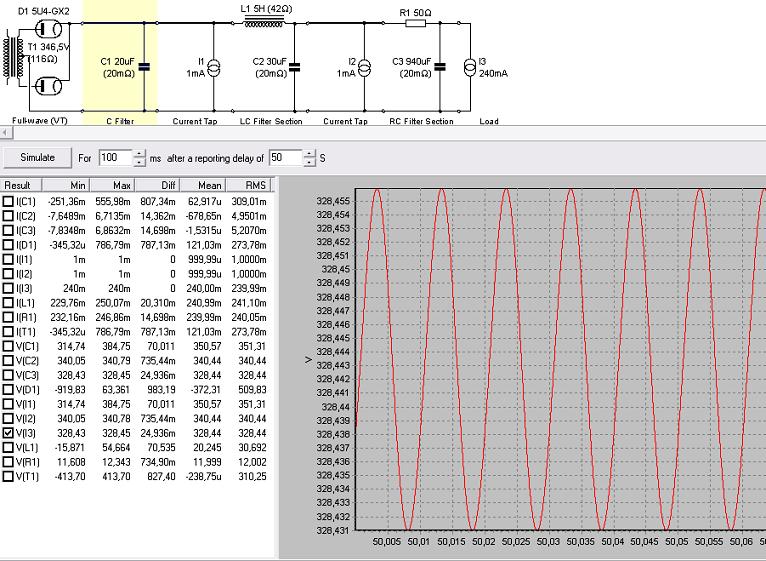This screenshot has height=561, width=766.
Task: Click the R1 50Ω resistor symbol
Action: pos(414,22)
